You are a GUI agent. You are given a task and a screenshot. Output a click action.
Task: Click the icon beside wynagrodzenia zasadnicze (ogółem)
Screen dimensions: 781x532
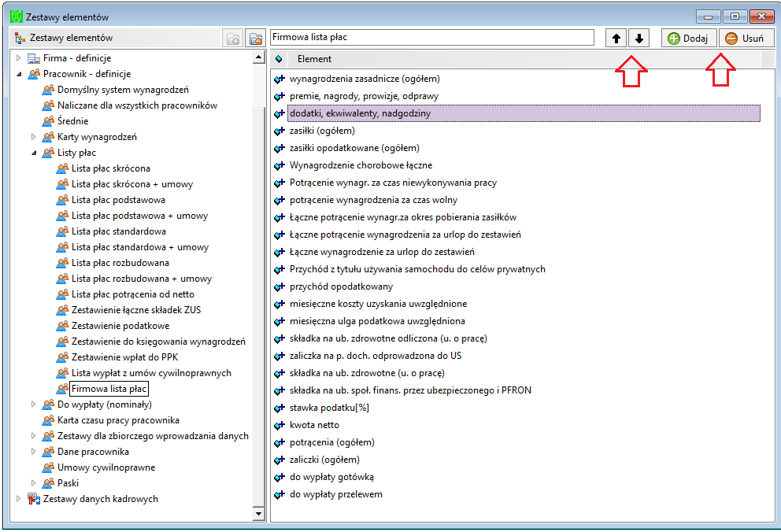(x=279, y=79)
